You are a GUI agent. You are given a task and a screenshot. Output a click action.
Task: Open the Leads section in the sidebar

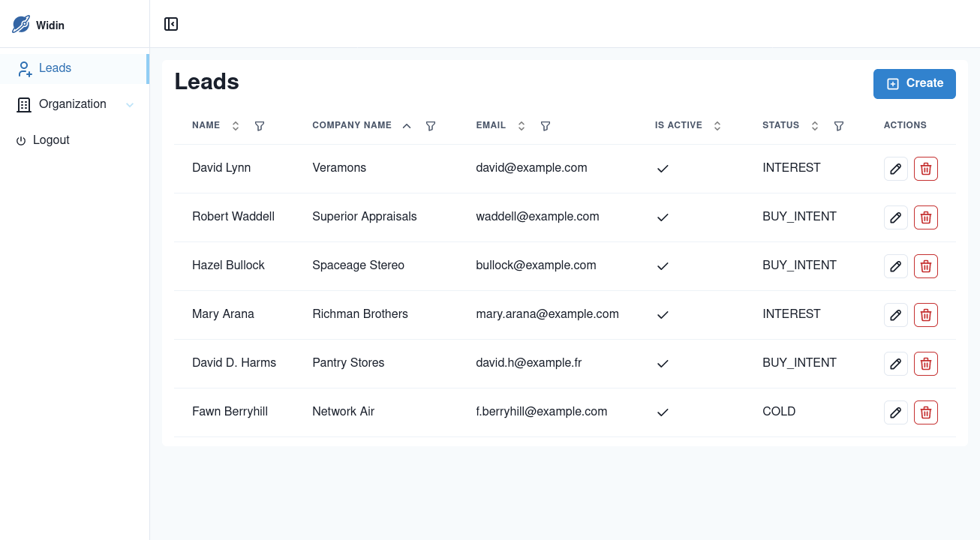click(x=54, y=68)
